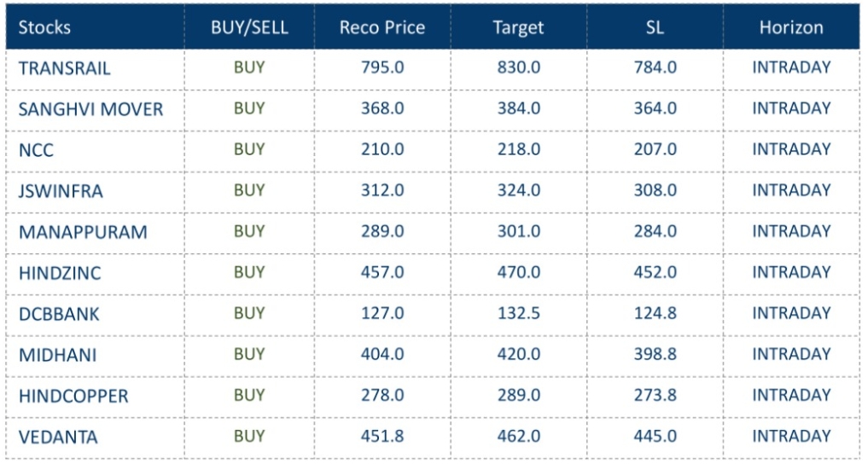Screen dimensions: 868x465
Task: Click the BUY/SELL column header
Action: (x=249, y=27)
